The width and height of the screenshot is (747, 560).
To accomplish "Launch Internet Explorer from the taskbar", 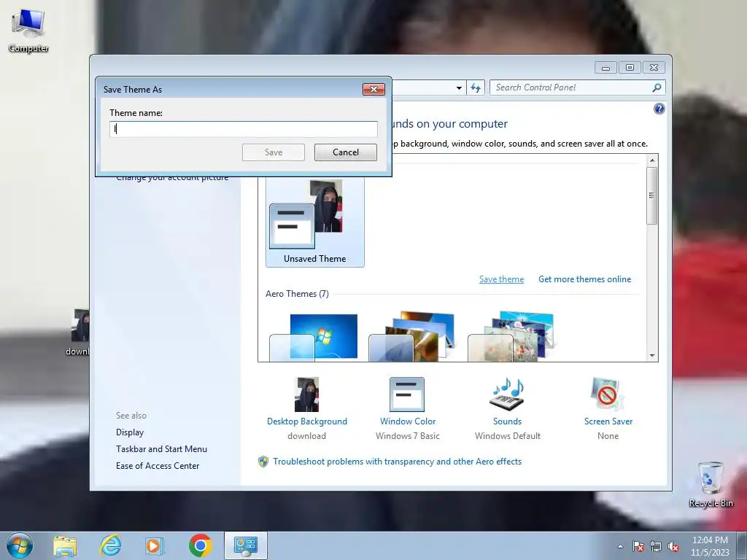I will pos(110,545).
